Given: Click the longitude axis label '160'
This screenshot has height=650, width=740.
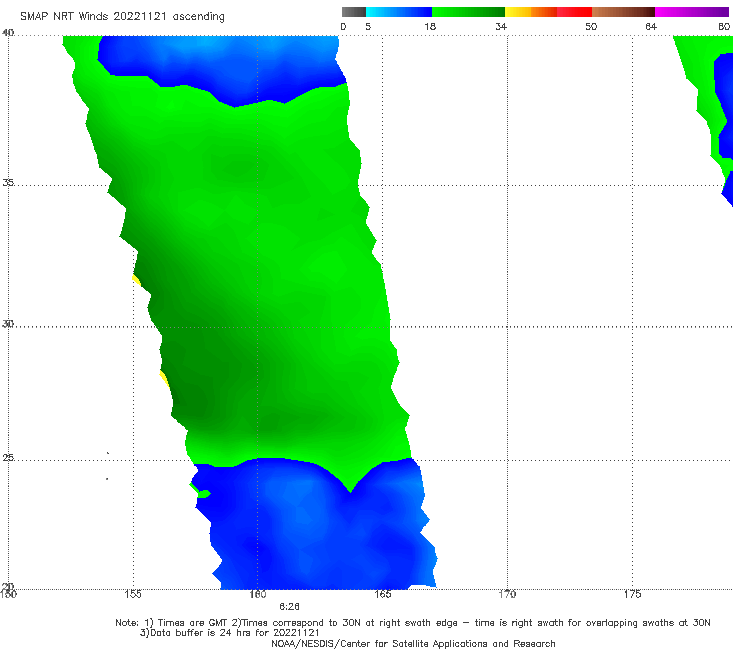Looking at the screenshot, I should [258, 594].
